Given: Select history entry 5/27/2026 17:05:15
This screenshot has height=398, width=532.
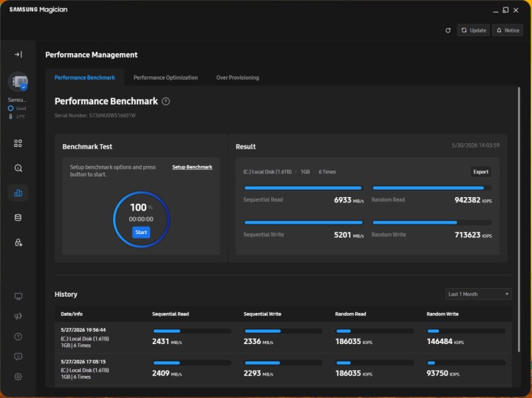Looking at the screenshot, I should point(283,369).
